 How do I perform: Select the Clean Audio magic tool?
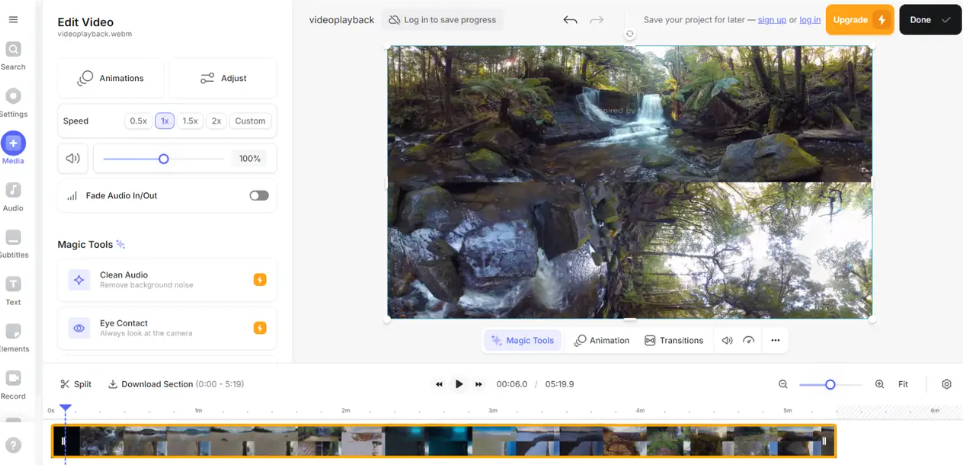pyautogui.click(x=167, y=280)
